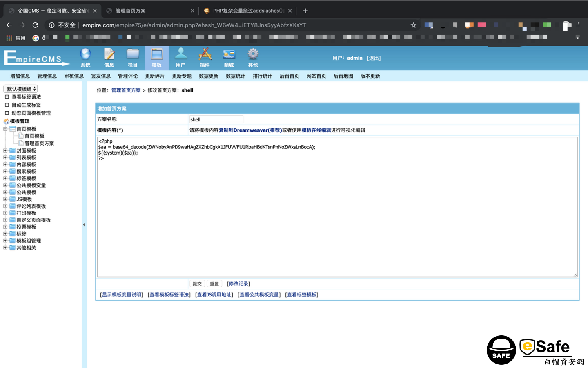Screen dimensions: 588x368
Task: Open the 默认模板组 dropdown
Action: (x=20, y=89)
